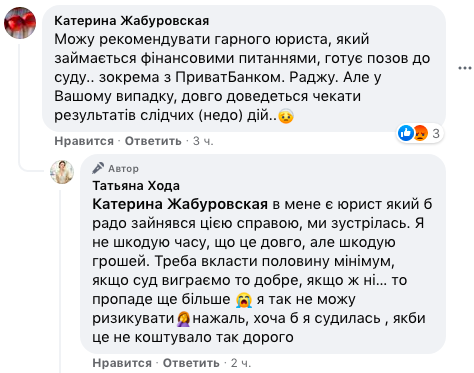Open Катерина Жабуровская's profile avatar

coord(20,23)
